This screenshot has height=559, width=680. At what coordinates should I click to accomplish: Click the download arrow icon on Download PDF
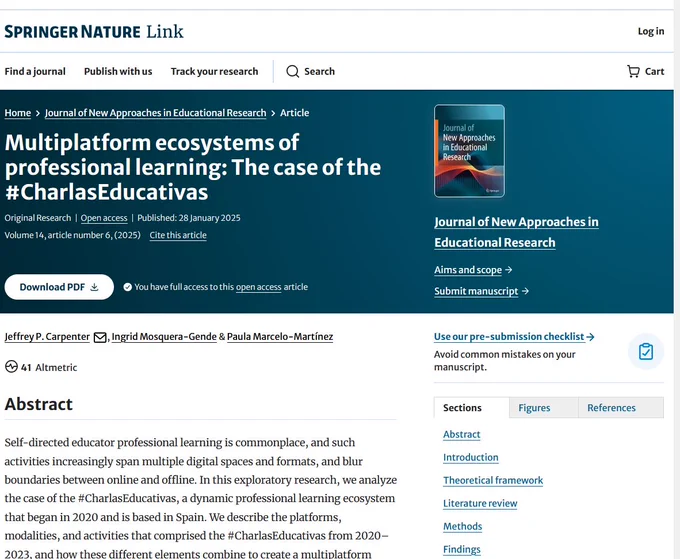(95, 287)
